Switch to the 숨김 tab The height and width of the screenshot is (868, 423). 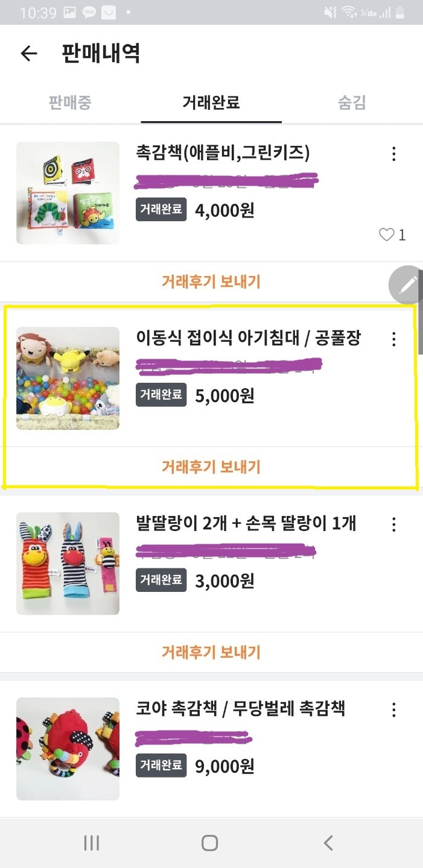[x=352, y=103]
